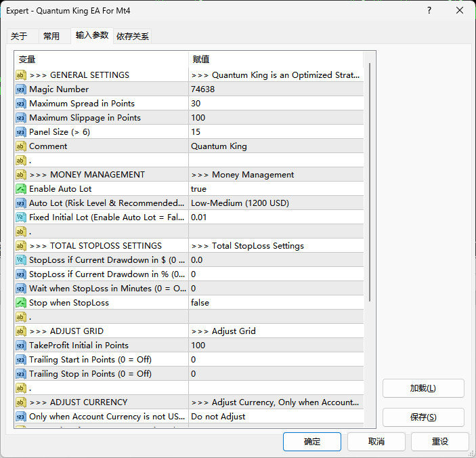Open the 'Do not Adjust' currency dropdown value
476x458 pixels.
tap(275, 417)
